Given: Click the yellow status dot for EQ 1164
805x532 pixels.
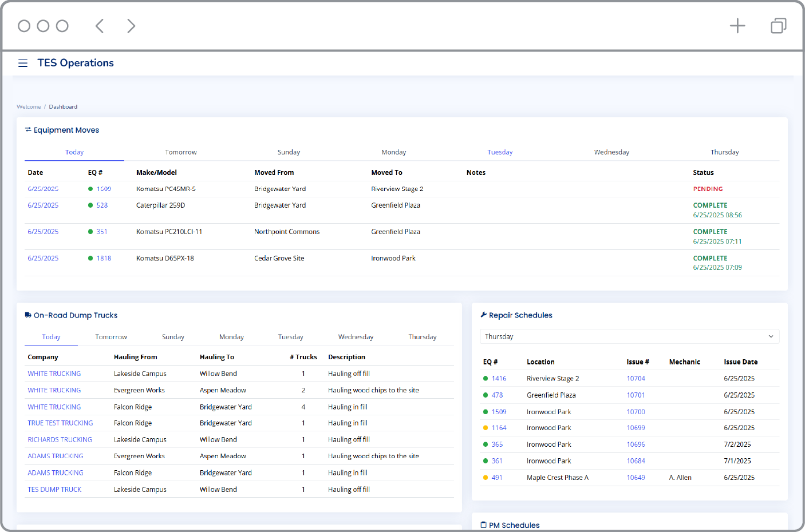Looking at the screenshot, I should [x=486, y=428].
